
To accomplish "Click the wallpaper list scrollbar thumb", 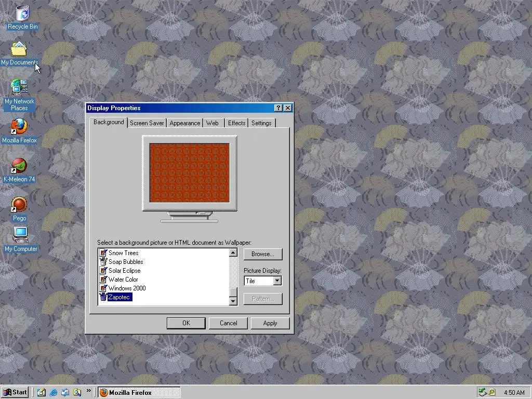I will 233,292.
